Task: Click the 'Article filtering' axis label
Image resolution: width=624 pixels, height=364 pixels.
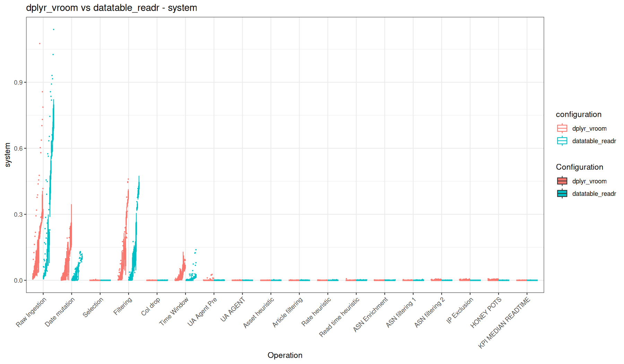Action: (287, 312)
